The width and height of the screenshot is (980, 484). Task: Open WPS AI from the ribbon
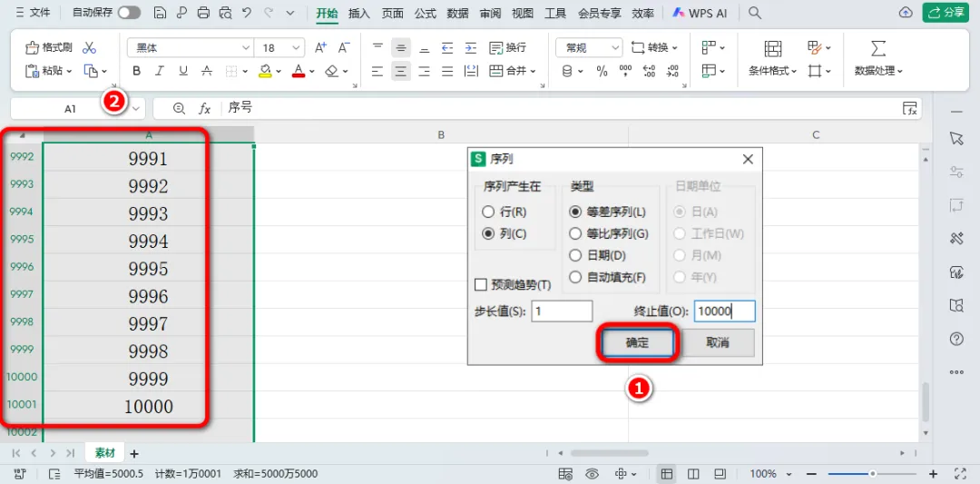700,13
